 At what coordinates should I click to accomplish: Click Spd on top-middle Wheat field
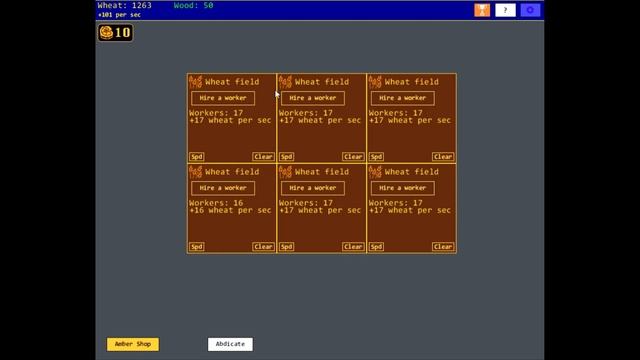tap(287, 157)
